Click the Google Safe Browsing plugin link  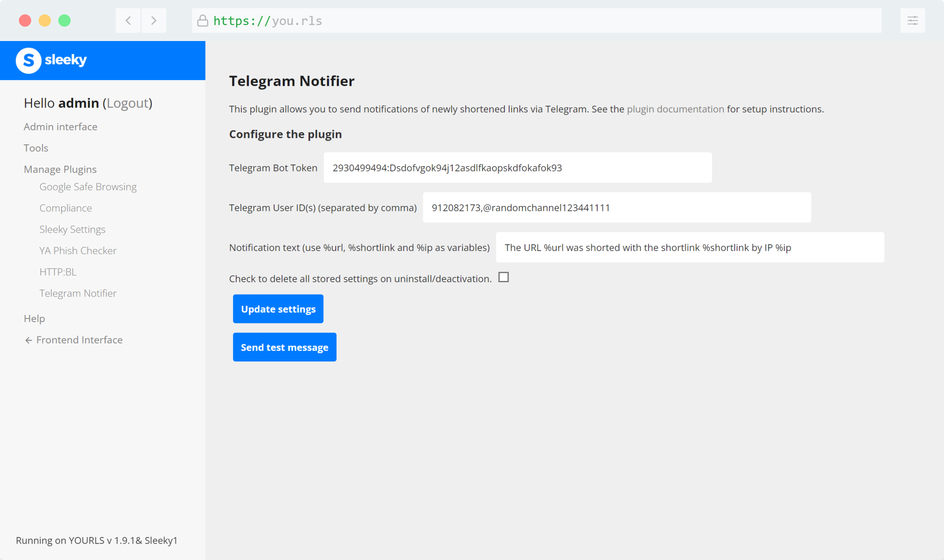[x=88, y=186]
